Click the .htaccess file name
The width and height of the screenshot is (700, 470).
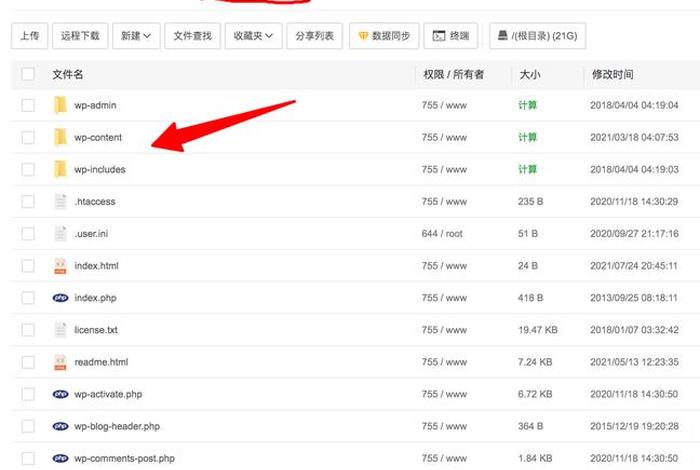[x=95, y=202]
